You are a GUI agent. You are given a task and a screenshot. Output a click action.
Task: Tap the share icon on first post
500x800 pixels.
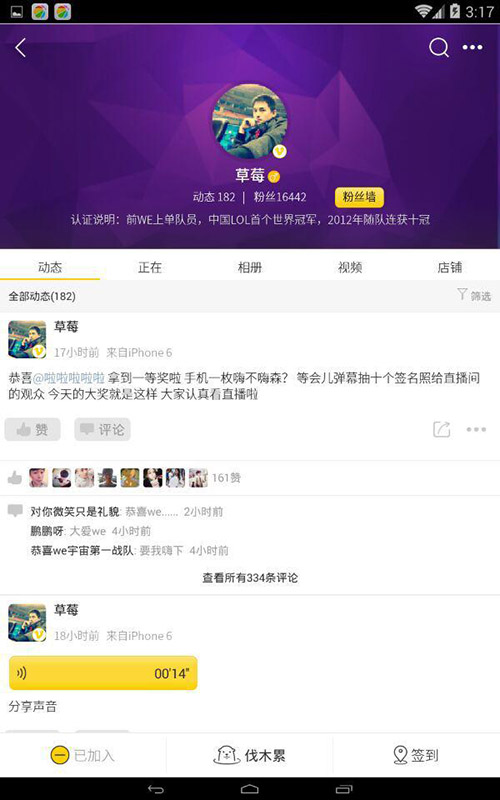tap(441, 429)
